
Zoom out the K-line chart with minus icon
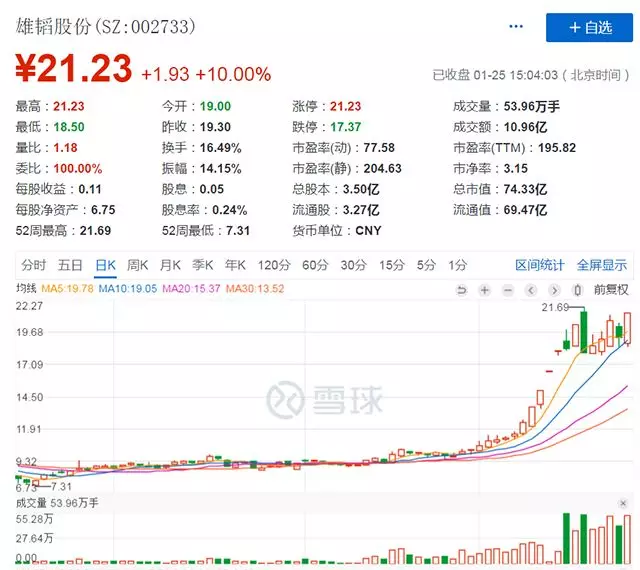click(508, 290)
